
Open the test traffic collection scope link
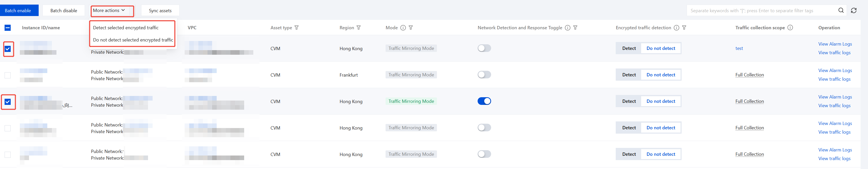739,49
